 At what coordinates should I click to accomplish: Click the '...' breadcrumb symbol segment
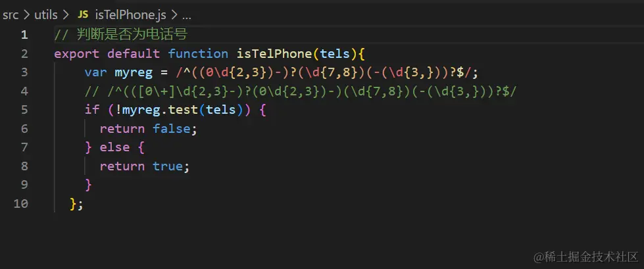pyautogui.click(x=186, y=16)
